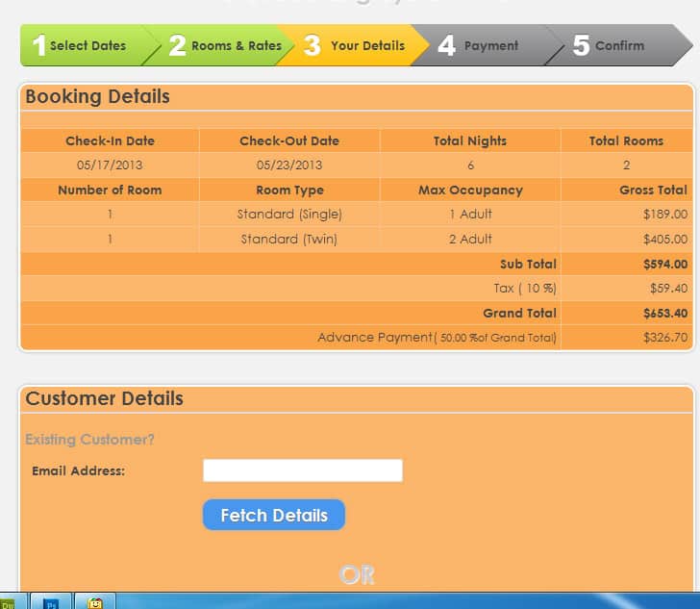Go to step 2 Rooms & Rates

[225, 45]
